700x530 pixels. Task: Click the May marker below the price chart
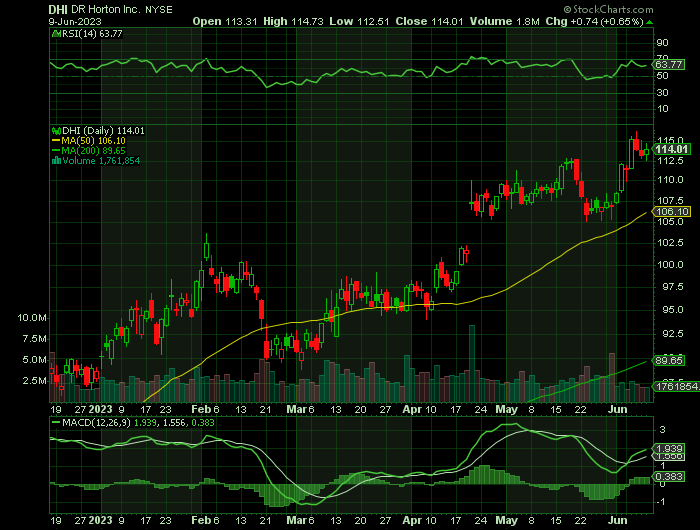[x=507, y=409]
